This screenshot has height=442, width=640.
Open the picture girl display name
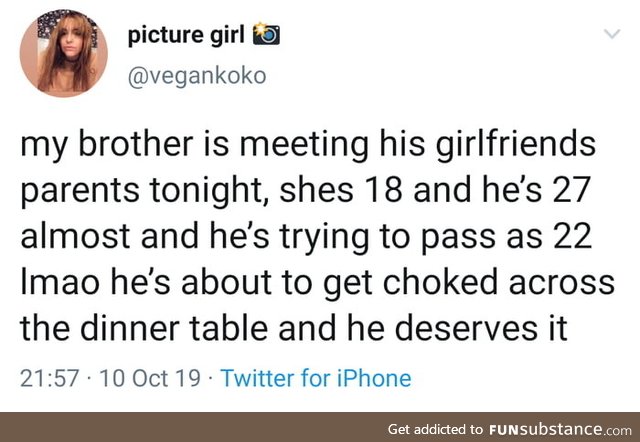(x=186, y=35)
